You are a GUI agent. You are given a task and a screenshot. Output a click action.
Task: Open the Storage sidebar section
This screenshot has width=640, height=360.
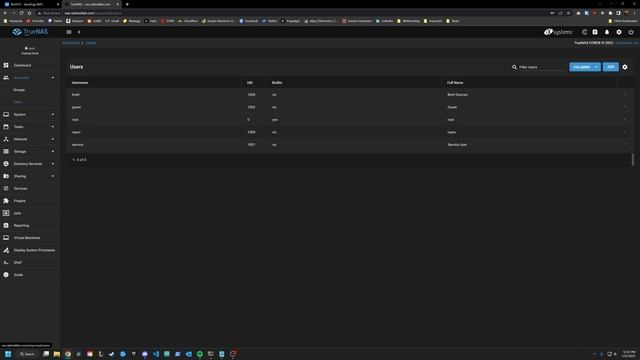tap(20, 151)
